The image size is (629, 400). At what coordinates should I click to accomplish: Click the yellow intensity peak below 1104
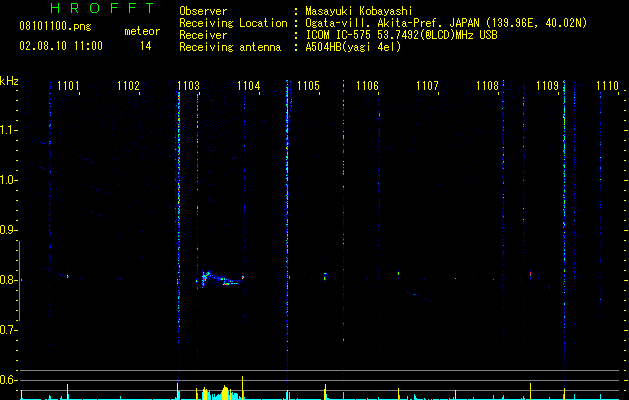coord(243,388)
